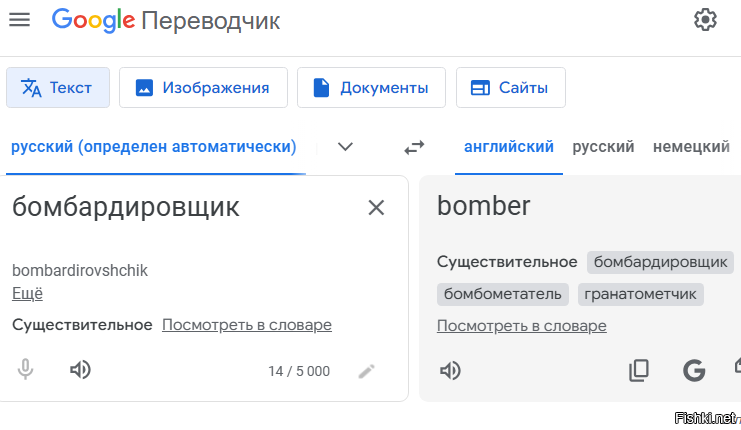741x430 pixels.
Task: Clear the source text with X
Action: (376, 207)
